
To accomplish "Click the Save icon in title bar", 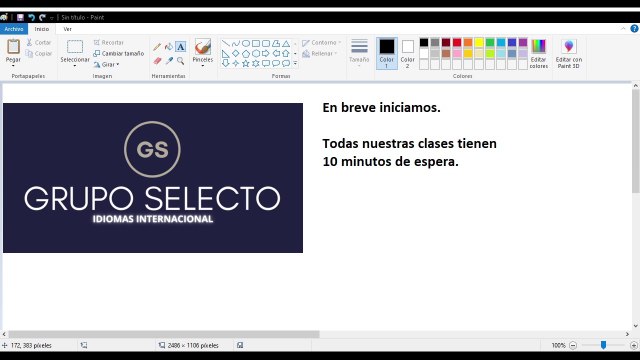I will (x=20, y=18).
